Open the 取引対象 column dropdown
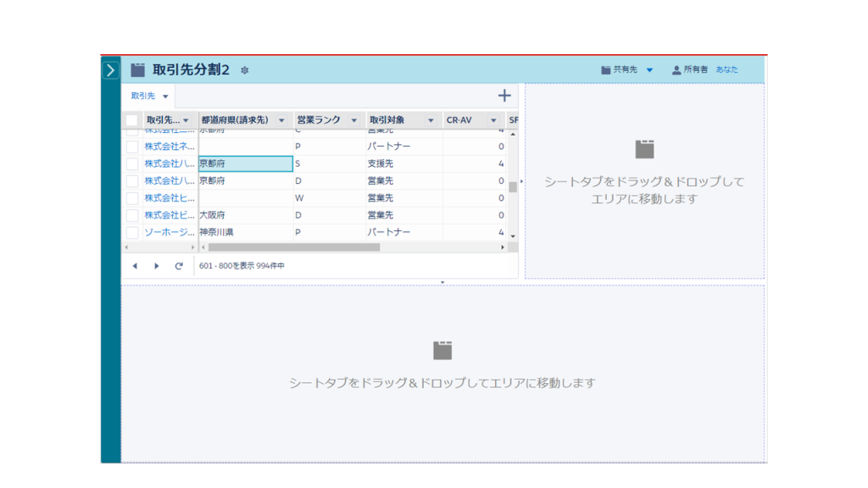The height and width of the screenshot is (488, 868). (431, 120)
